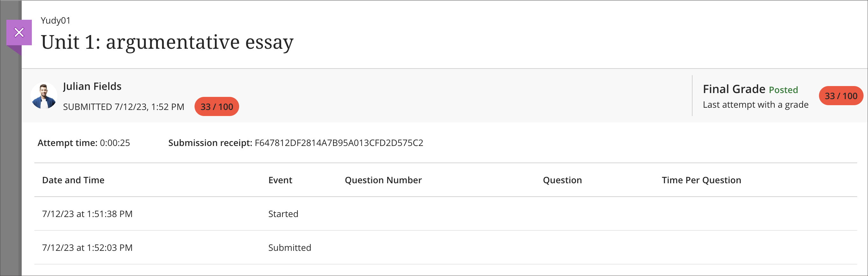The width and height of the screenshot is (868, 276).
Task: Click the Julian Fields student name
Action: point(92,86)
